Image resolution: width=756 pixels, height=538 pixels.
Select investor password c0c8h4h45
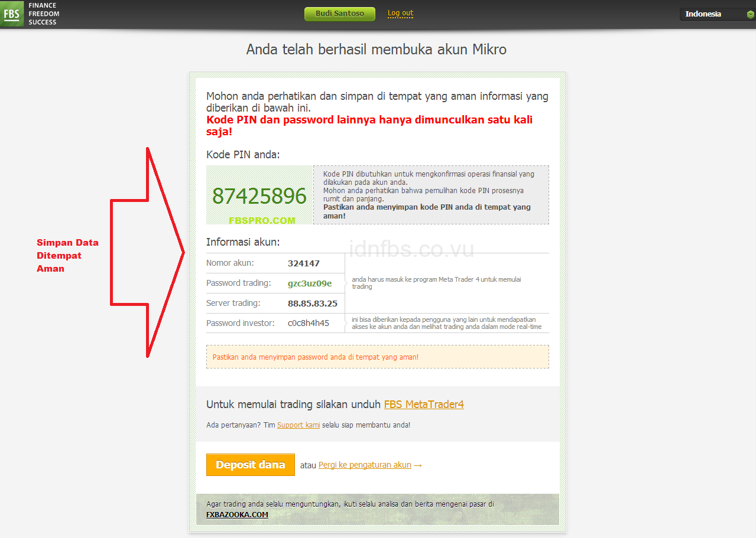[309, 324]
